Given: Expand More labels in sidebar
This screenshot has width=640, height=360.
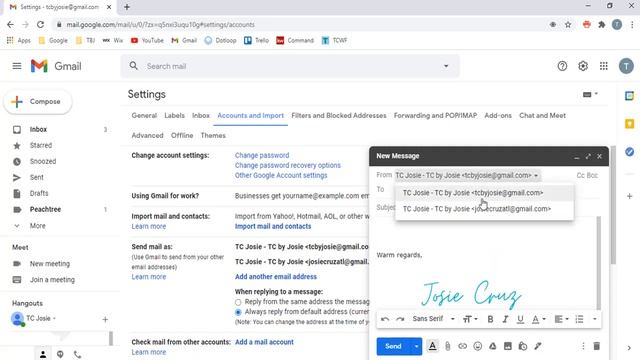Looking at the screenshot, I should tap(38, 226).
